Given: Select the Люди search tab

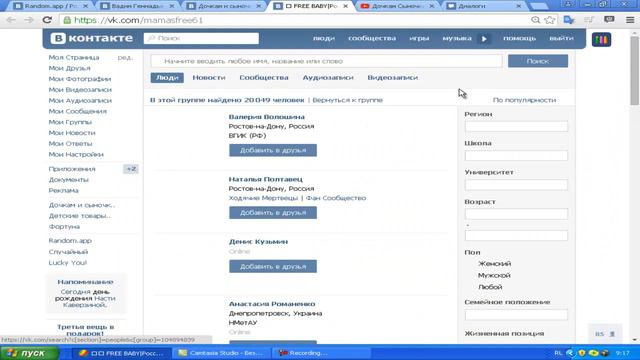Looking at the screenshot, I should 167,78.
